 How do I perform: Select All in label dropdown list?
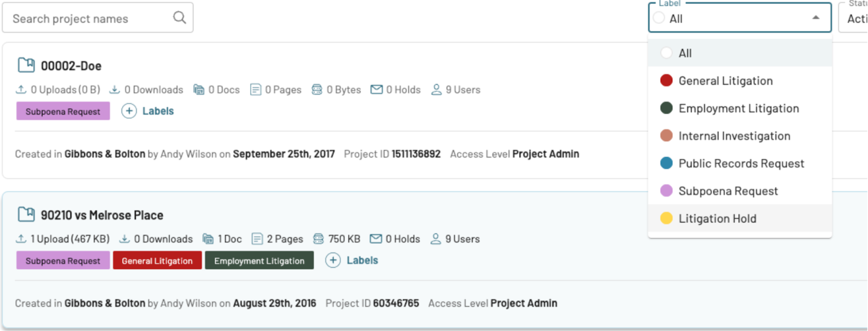coord(740,53)
